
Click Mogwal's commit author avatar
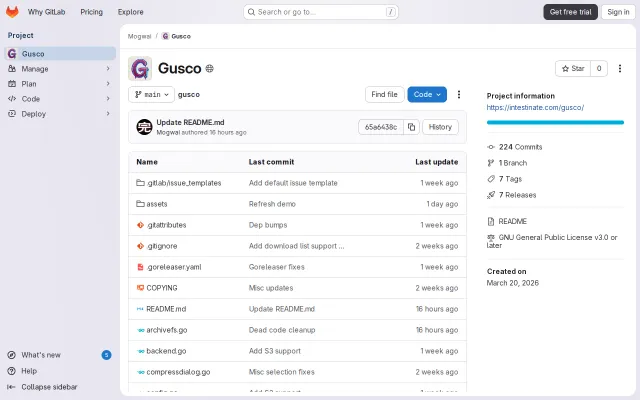(144, 127)
